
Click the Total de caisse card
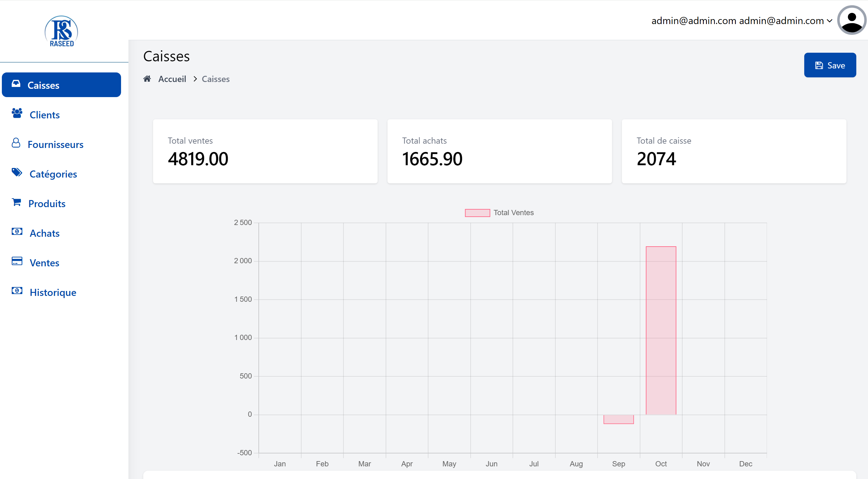tap(734, 151)
